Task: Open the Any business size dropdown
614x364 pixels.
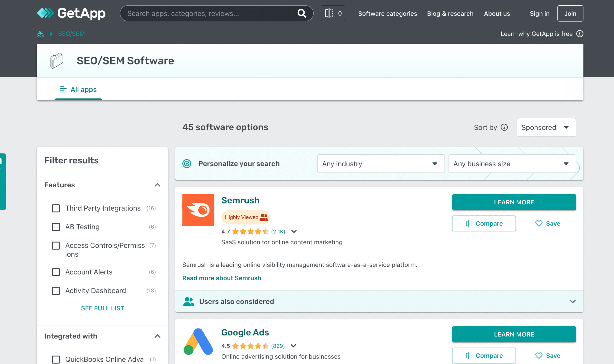Action: tap(512, 164)
